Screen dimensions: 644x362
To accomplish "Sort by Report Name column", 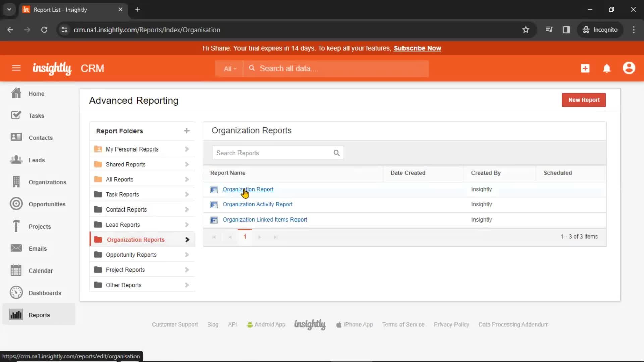I will [228, 173].
